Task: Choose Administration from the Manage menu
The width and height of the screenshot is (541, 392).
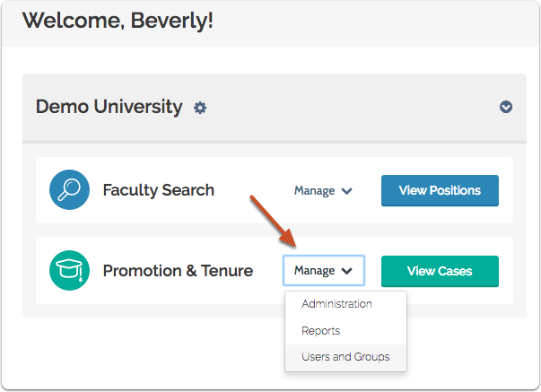Action: coord(336,304)
